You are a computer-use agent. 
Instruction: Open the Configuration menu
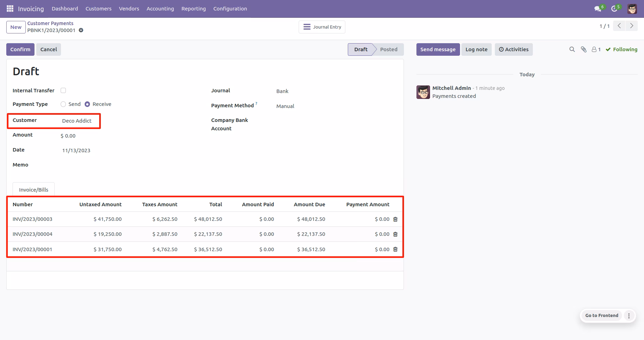tap(230, 9)
